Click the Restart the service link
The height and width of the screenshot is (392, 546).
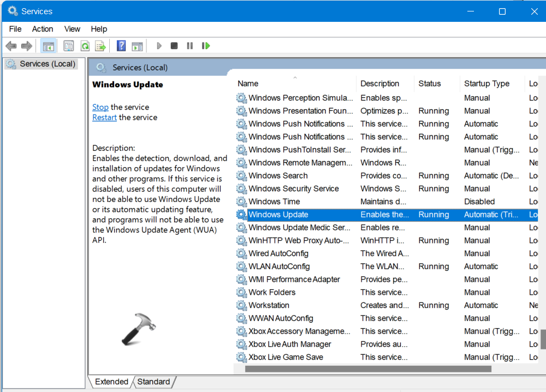(104, 117)
